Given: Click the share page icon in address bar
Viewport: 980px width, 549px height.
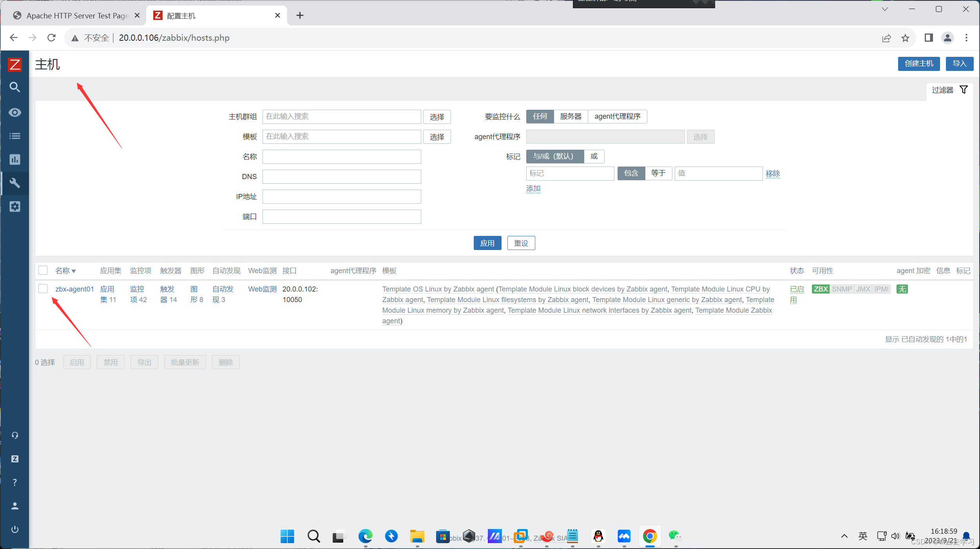Looking at the screenshot, I should click(x=886, y=38).
